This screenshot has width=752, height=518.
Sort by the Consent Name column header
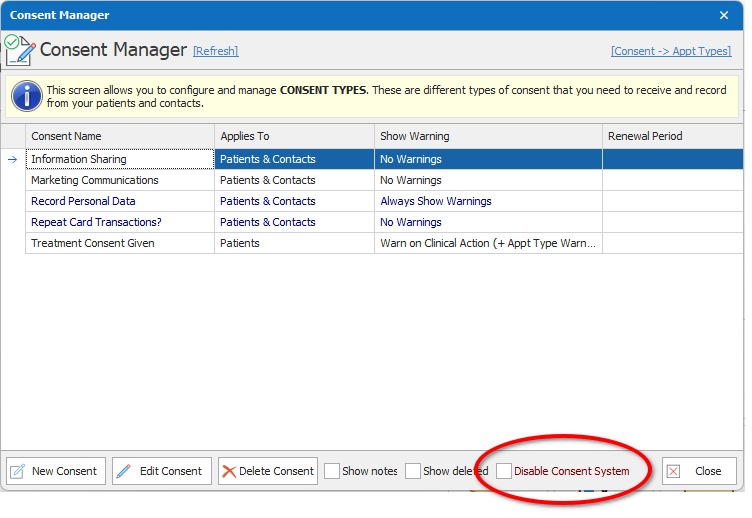(x=120, y=136)
